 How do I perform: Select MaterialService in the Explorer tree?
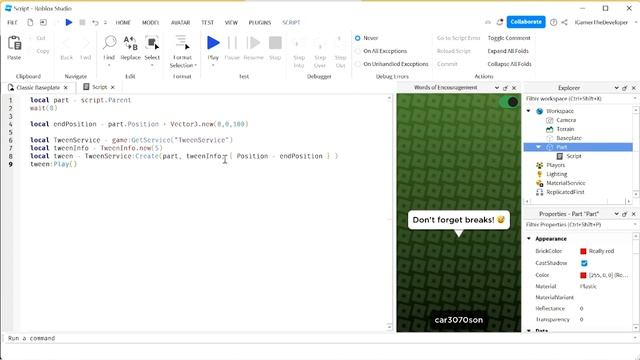pos(566,183)
